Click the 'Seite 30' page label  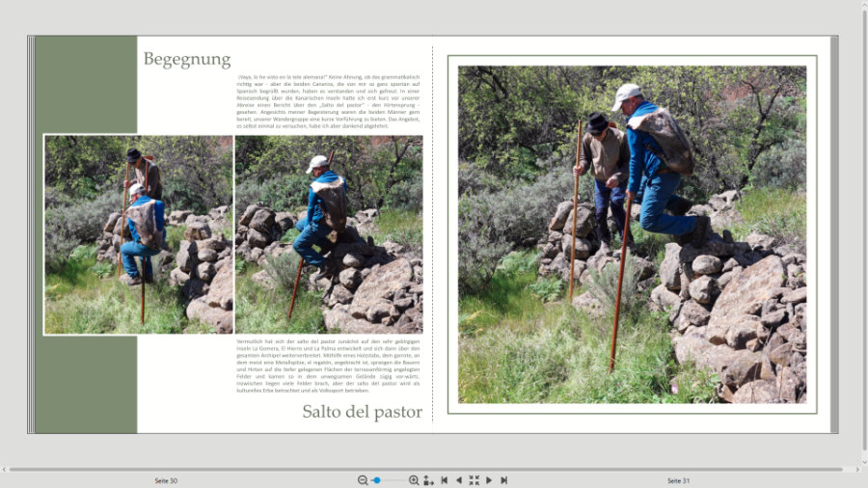click(x=166, y=481)
